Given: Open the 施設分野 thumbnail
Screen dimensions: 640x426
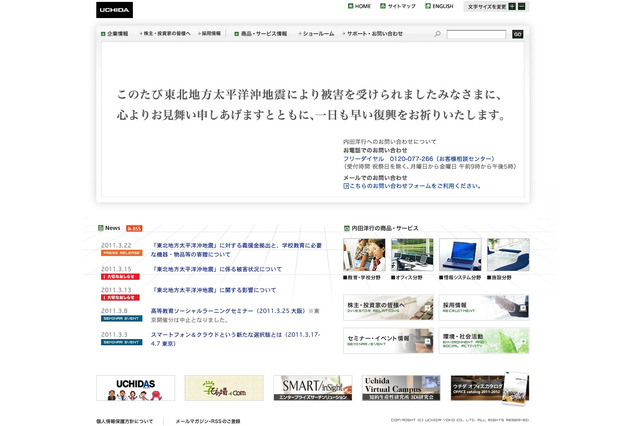Looking at the screenshot, I should [x=508, y=255].
